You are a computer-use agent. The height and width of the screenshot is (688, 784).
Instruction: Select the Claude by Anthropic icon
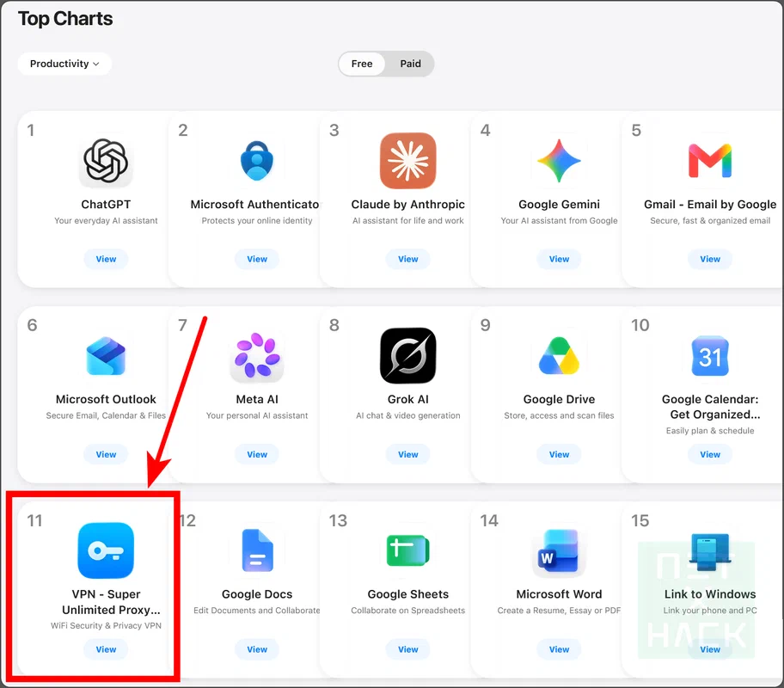[408, 161]
